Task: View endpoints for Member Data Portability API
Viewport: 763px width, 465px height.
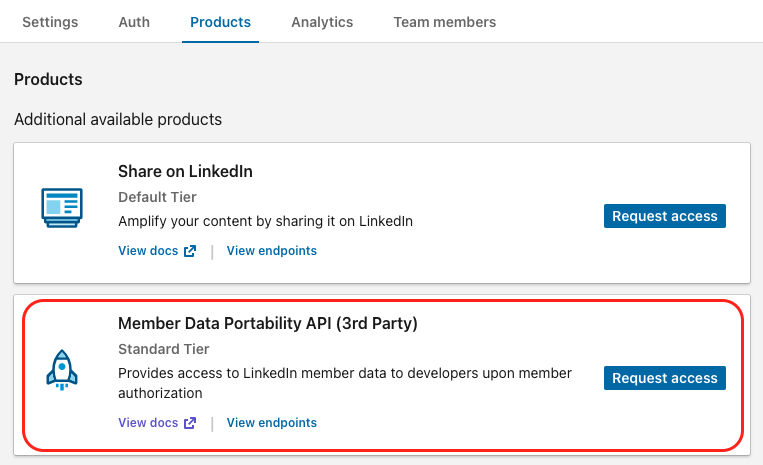Action: coord(272,423)
